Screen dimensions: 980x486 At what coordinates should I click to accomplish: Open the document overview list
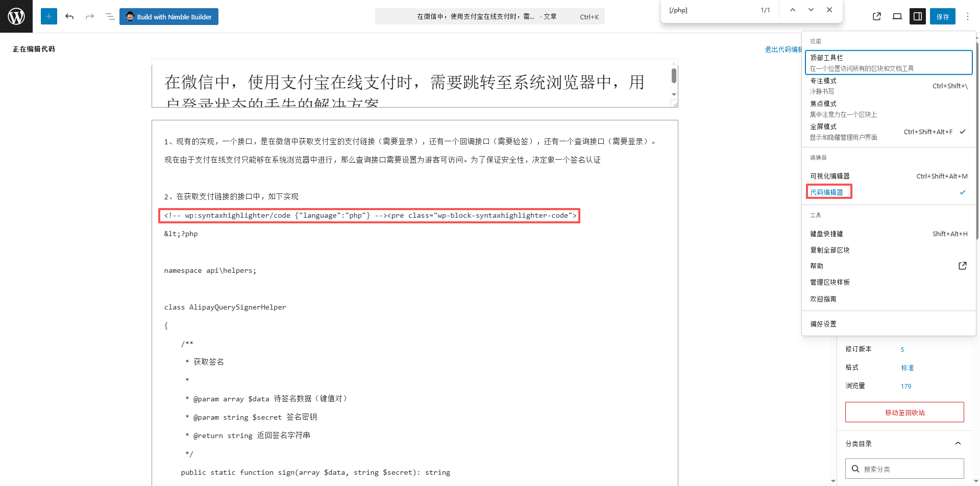[x=110, y=16]
